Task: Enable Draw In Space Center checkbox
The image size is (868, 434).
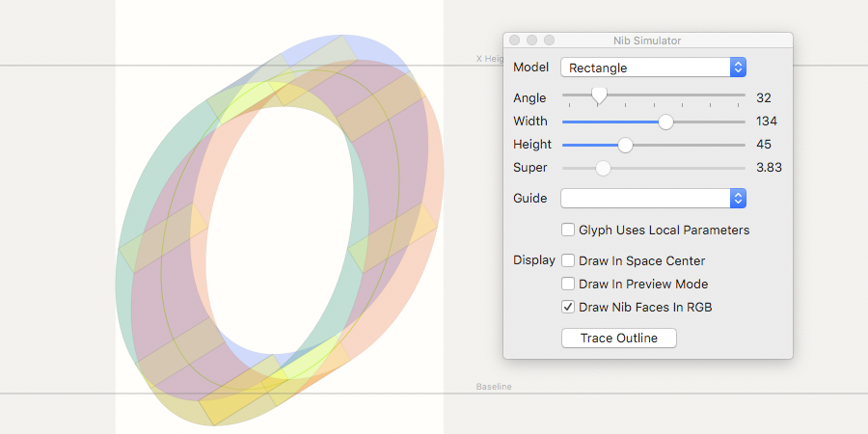Action: point(568,260)
